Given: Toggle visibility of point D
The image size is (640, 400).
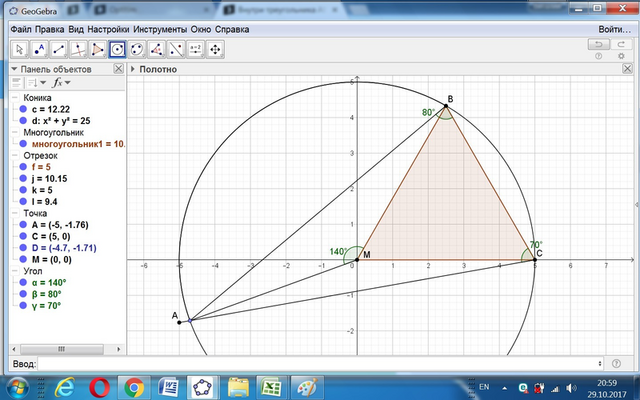Looking at the screenshot, I should tap(23, 248).
